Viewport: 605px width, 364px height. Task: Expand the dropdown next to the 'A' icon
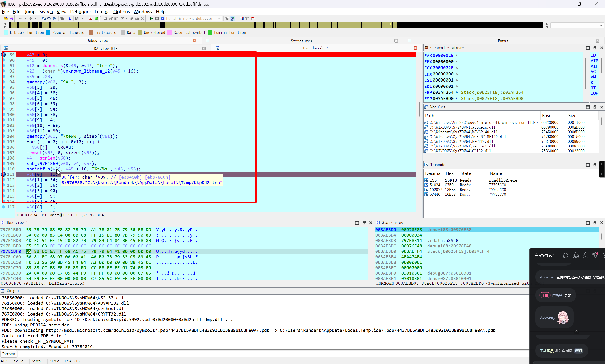pyautogui.click(x=82, y=18)
